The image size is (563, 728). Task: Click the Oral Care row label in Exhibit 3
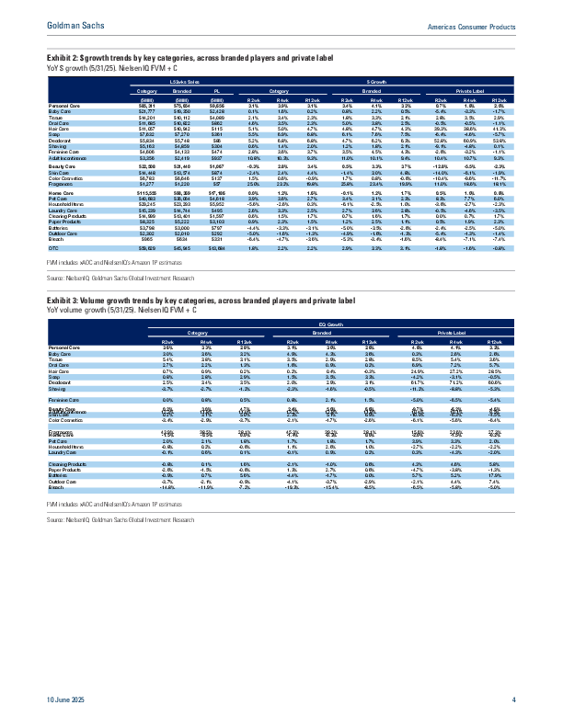tap(59, 366)
